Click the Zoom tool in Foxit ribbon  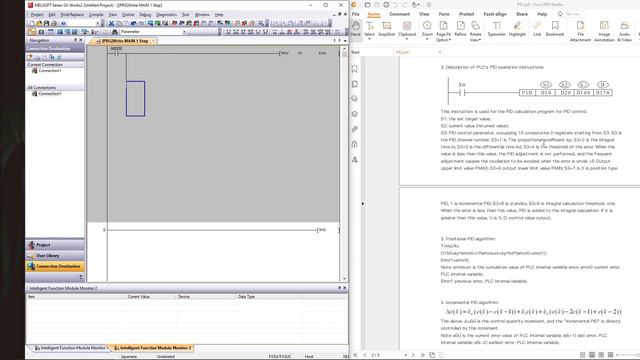[x=427, y=29]
